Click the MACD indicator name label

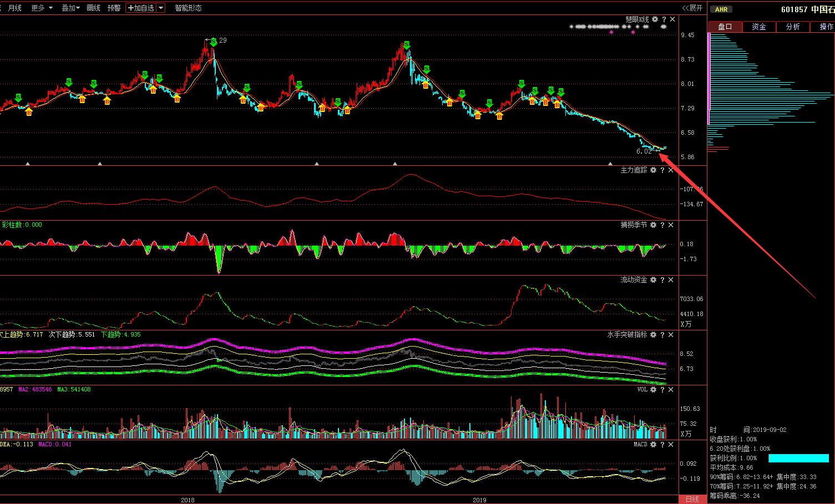(x=640, y=445)
